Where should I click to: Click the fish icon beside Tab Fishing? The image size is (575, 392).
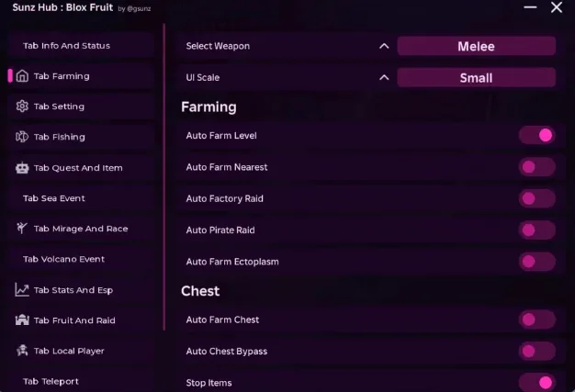22,137
